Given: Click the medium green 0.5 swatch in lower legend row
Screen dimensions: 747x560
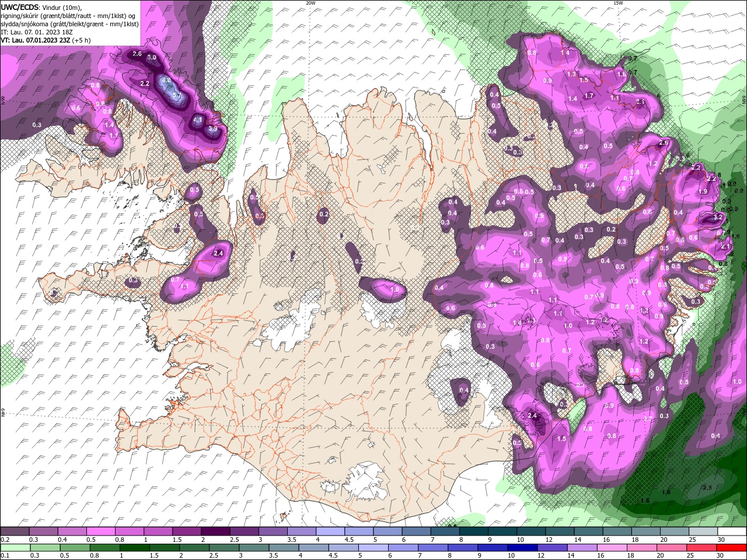Looking at the screenshot, I should [x=75, y=548].
